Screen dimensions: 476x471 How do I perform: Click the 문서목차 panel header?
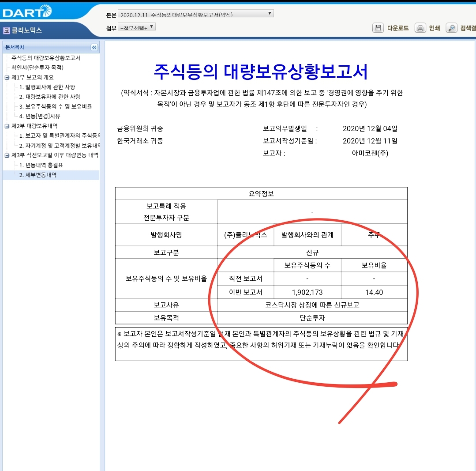pyautogui.click(x=51, y=47)
